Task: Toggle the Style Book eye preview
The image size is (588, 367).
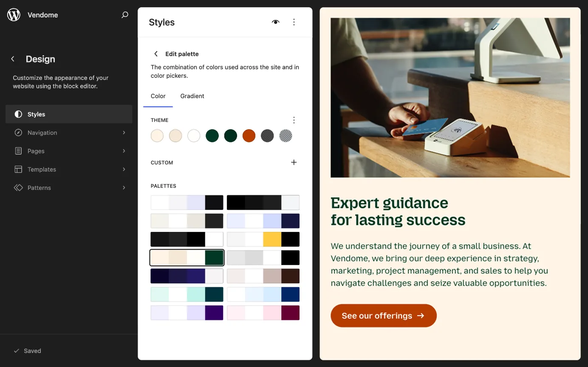Action: tap(275, 22)
